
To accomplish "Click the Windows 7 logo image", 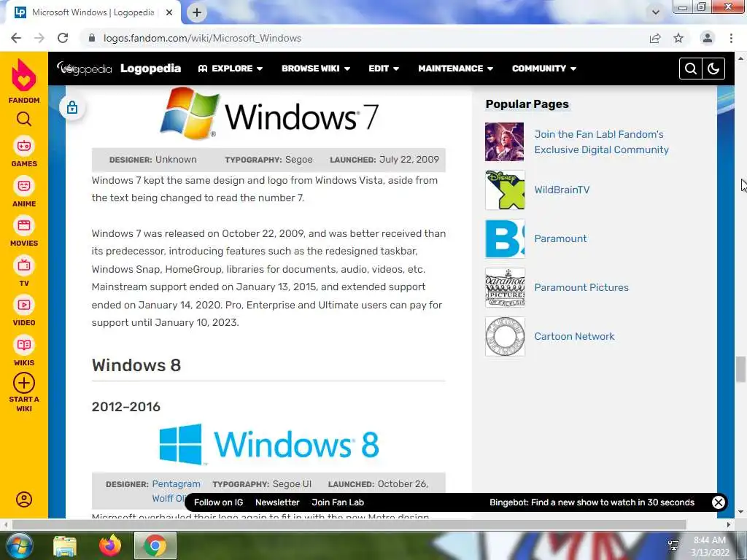I will [x=269, y=113].
